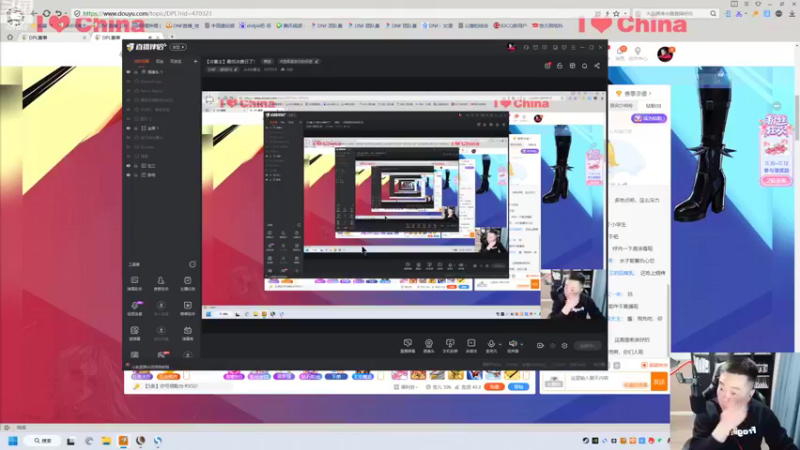Edit DNF category with pencil icon
800x450 pixels.
[x=236, y=69]
